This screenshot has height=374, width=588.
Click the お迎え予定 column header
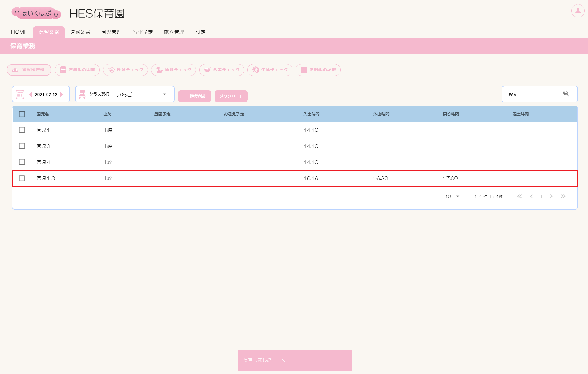coord(234,114)
